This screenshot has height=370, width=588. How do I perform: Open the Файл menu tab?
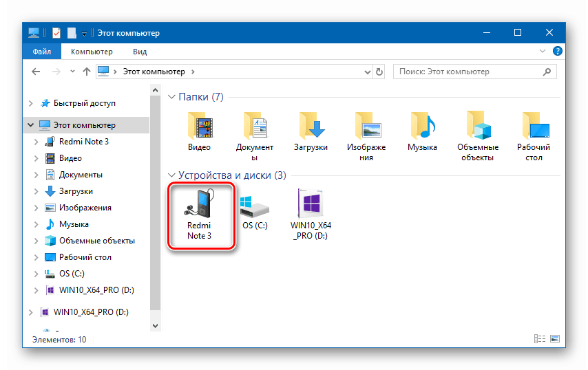click(41, 52)
